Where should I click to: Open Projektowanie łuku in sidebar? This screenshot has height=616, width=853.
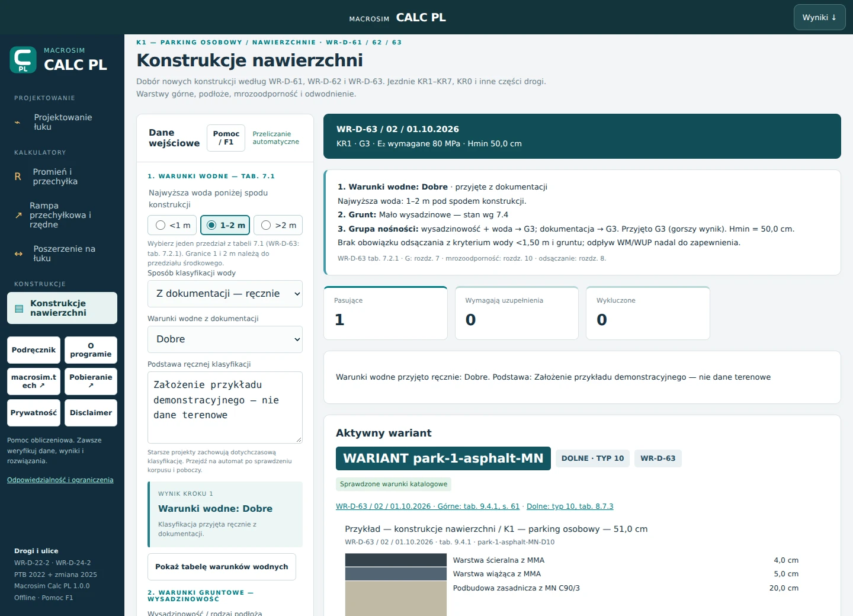click(x=62, y=122)
